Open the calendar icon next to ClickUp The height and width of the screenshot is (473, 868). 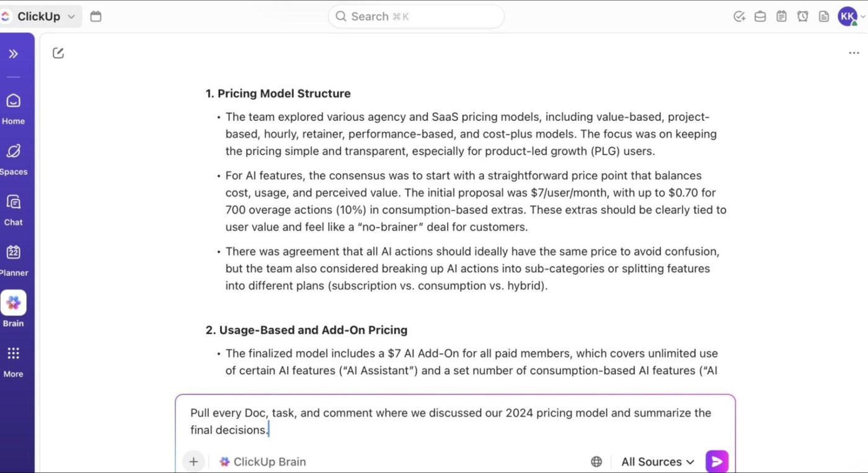point(95,16)
